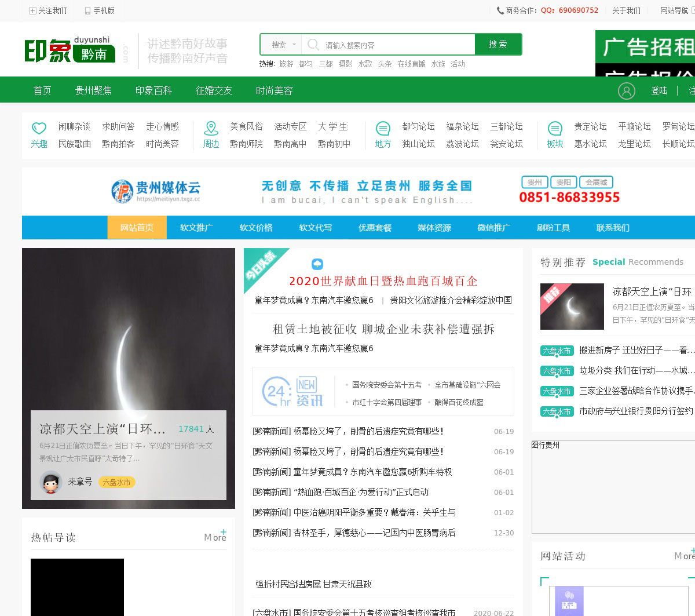Click the 关于我们 link
Image resolution: width=695 pixels, height=616 pixels.
(626, 10)
